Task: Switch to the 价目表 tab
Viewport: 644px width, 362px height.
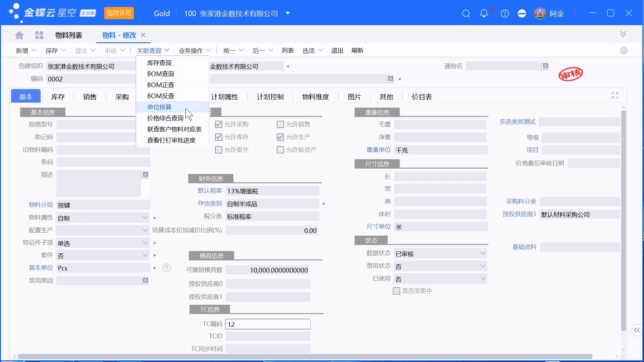Action: (422, 97)
